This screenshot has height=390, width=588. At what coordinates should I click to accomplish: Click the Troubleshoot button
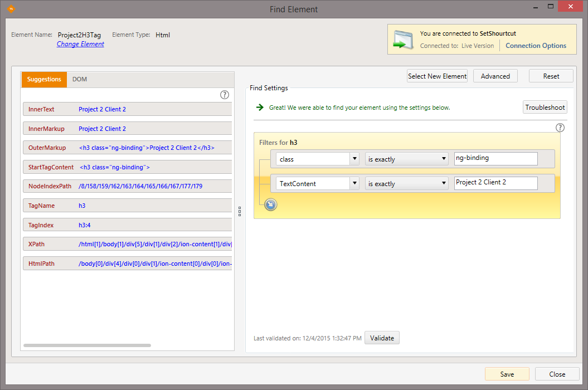545,108
